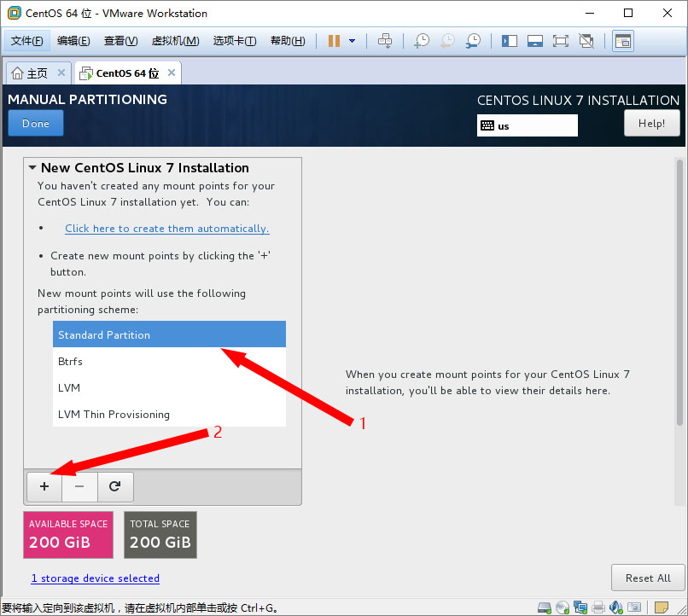Take a snapshot of the virtual machine
Image resolution: width=688 pixels, height=616 pixels.
click(421, 41)
